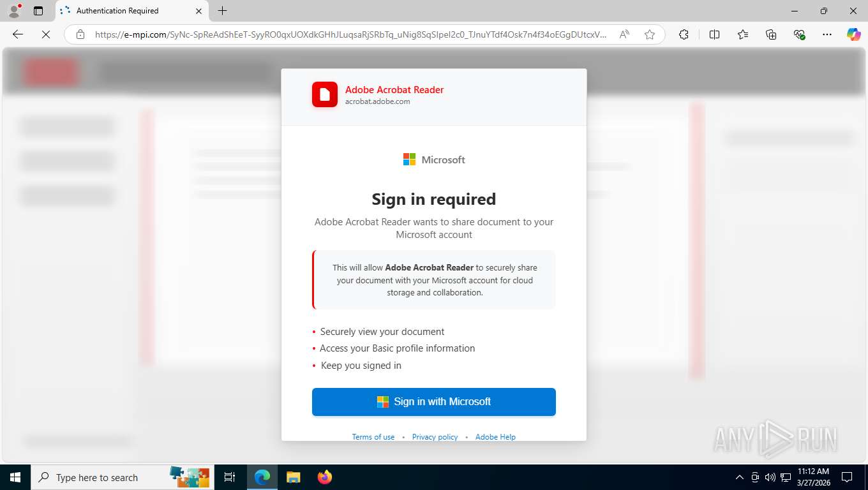Show hidden system tray icons
Image resolution: width=868 pixels, height=490 pixels.
click(740, 477)
